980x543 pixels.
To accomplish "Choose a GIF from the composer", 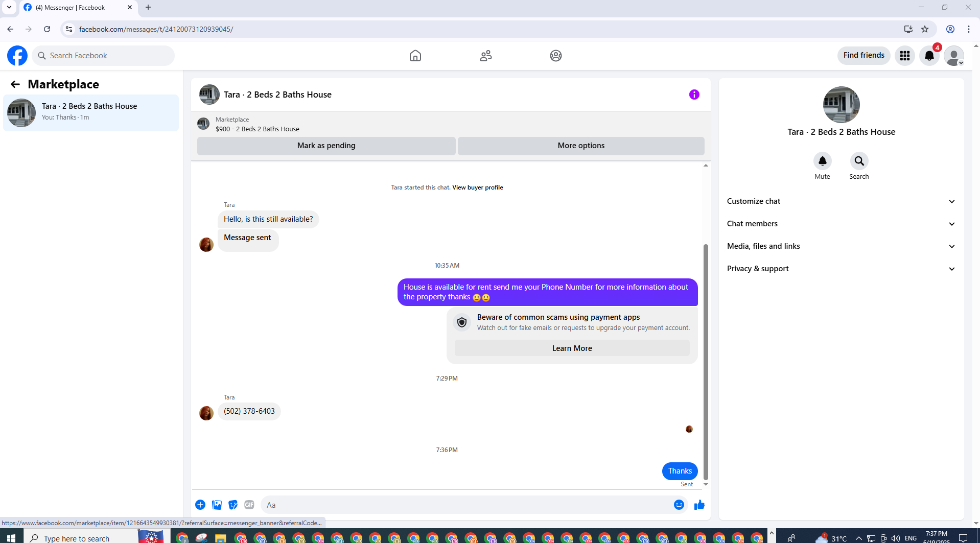I will [x=249, y=505].
